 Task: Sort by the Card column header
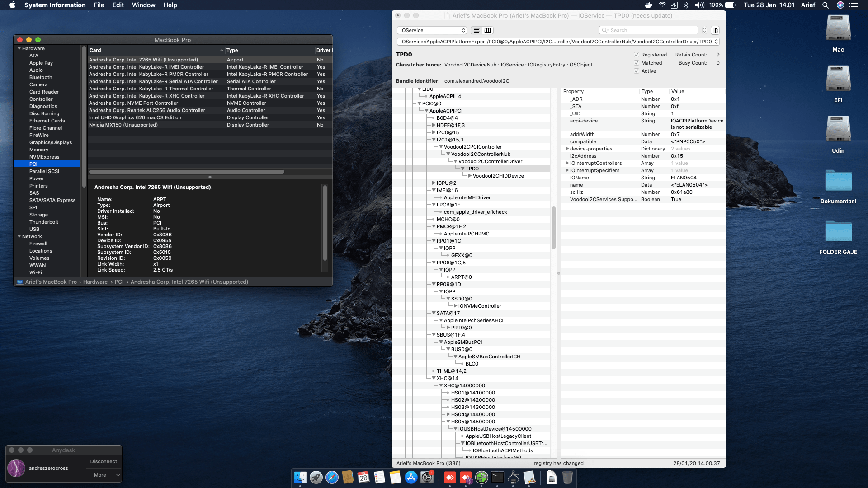point(156,50)
